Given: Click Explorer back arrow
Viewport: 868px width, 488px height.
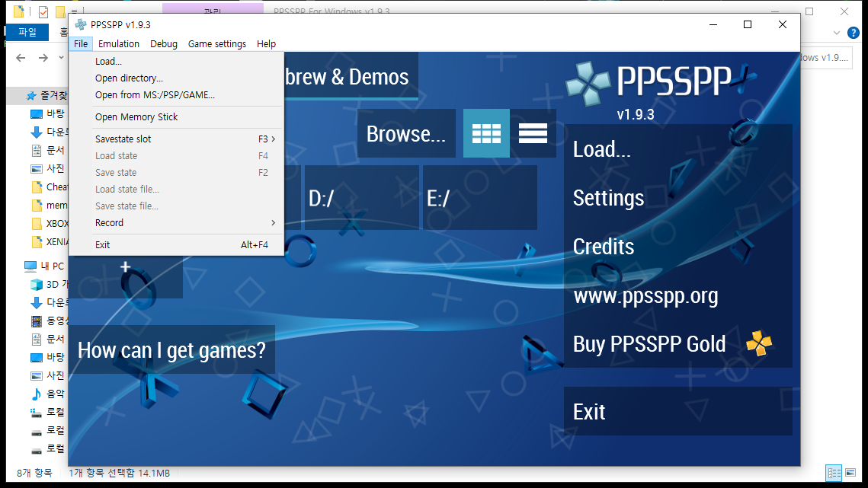Looking at the screenshot, I should click(x=21, y=58).
